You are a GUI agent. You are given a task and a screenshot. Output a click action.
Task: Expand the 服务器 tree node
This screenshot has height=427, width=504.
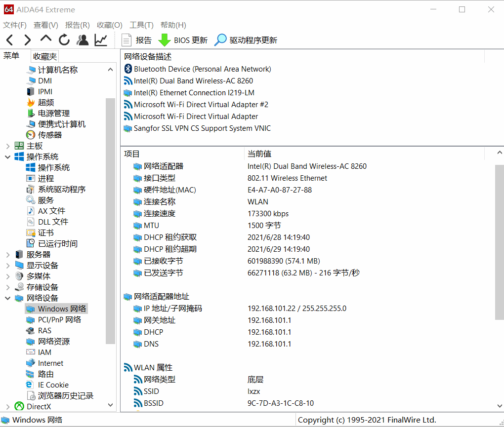(8, 255)
